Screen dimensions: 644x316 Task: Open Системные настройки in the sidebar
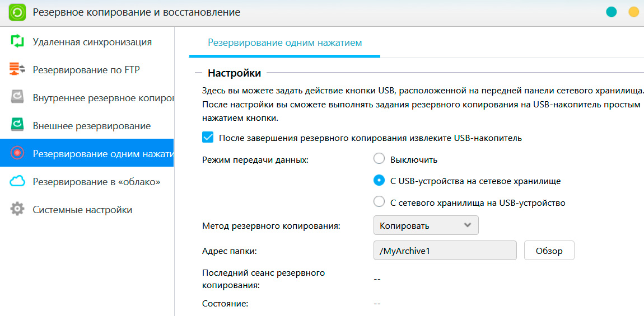tap(82, 210)
